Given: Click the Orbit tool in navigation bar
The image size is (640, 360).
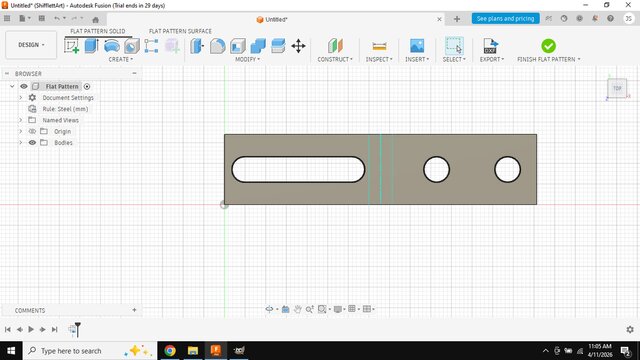Looking at the screenshot, I should pos(269,309).
